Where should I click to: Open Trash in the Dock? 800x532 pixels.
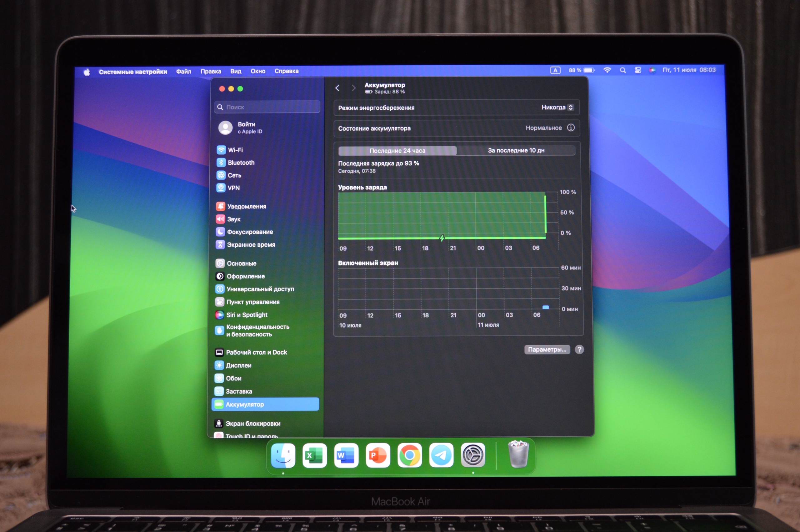[x=518, y=454]
